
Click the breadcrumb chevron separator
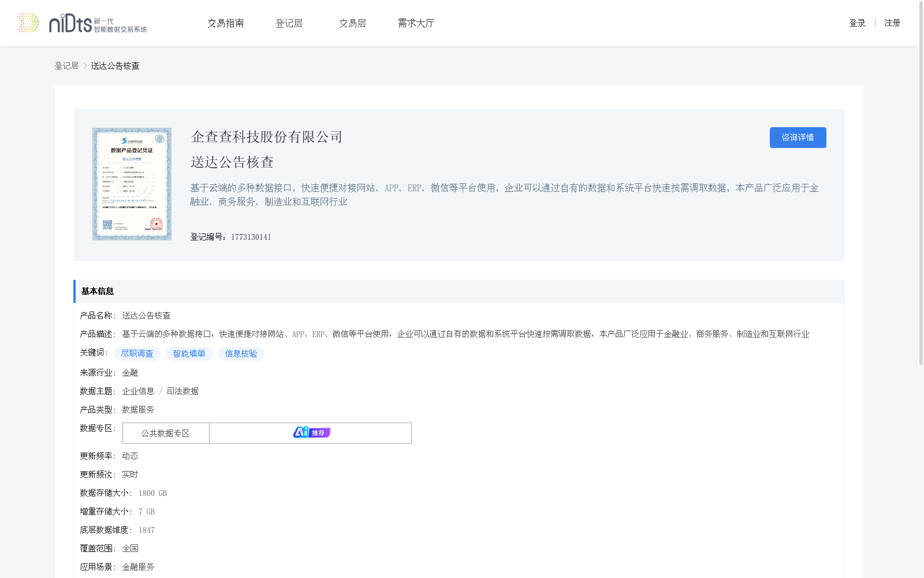coord(85,66)
